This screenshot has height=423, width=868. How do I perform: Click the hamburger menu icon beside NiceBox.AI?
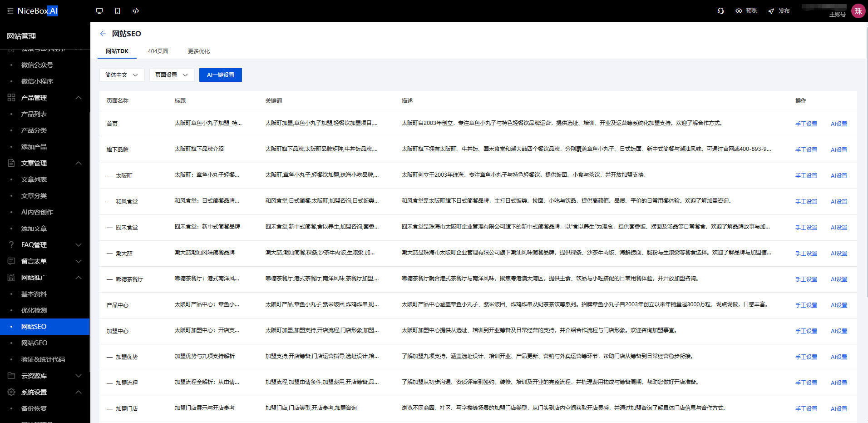pyautogui.click(x=10, y=11)
